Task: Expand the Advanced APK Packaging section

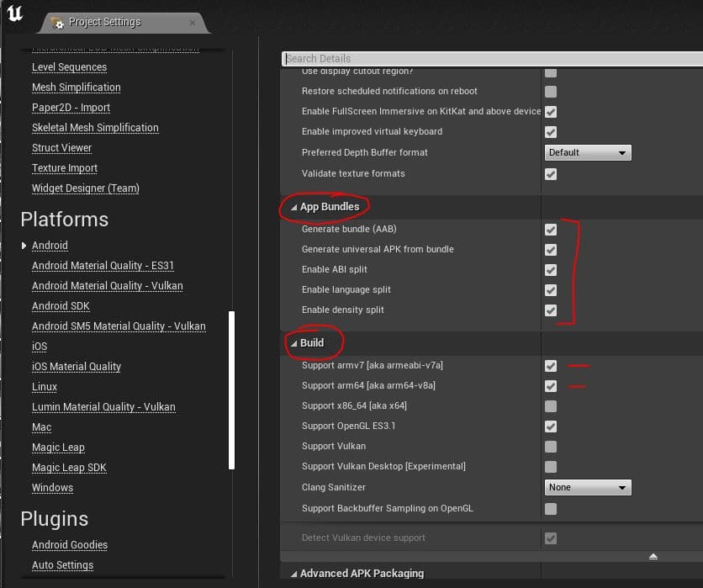Action: 293,574
